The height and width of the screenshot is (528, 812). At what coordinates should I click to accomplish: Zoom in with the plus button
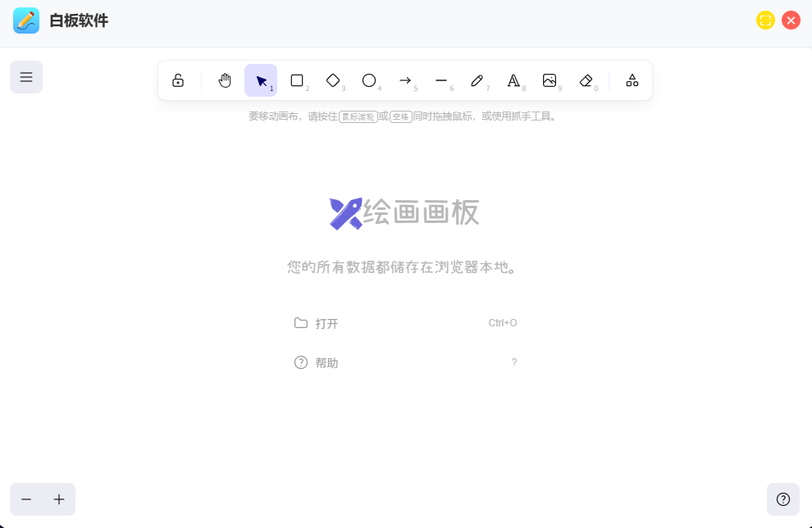pos(59,499)
